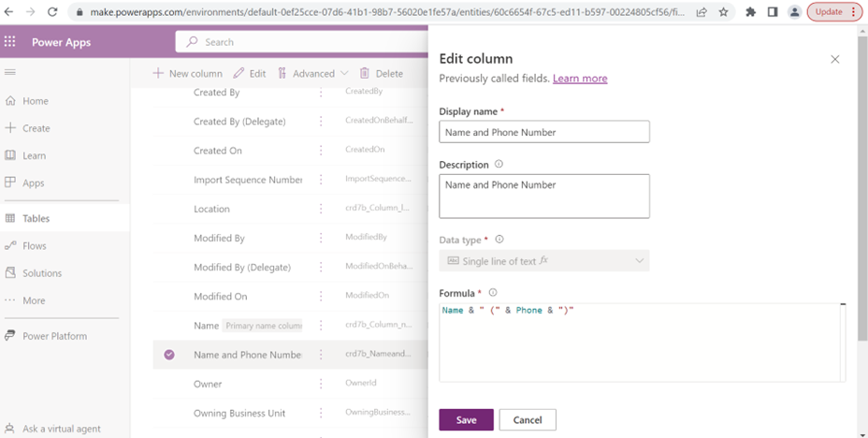Save the column changes
Image resolution: width=868 pixels, height=438 pixels.
coord(466,419)
